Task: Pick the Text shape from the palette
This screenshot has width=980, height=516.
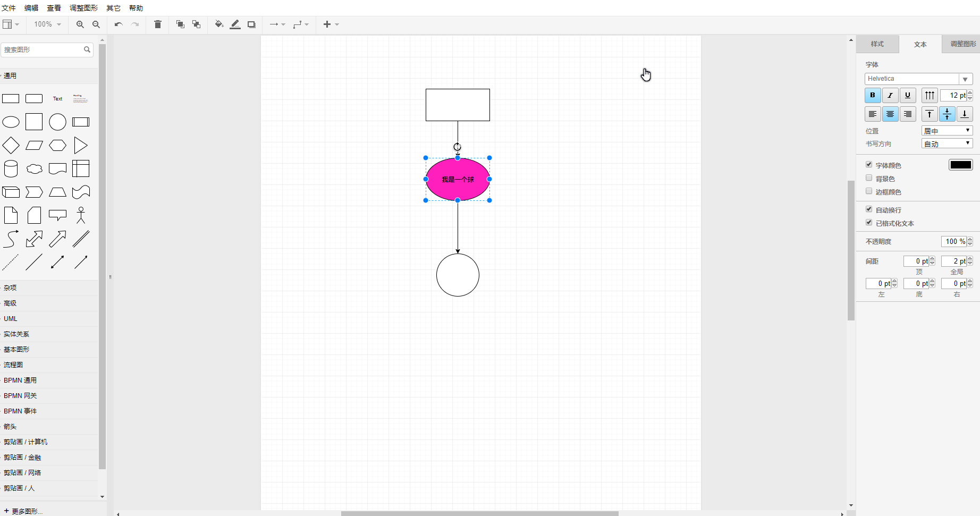Action: point(57,99)
